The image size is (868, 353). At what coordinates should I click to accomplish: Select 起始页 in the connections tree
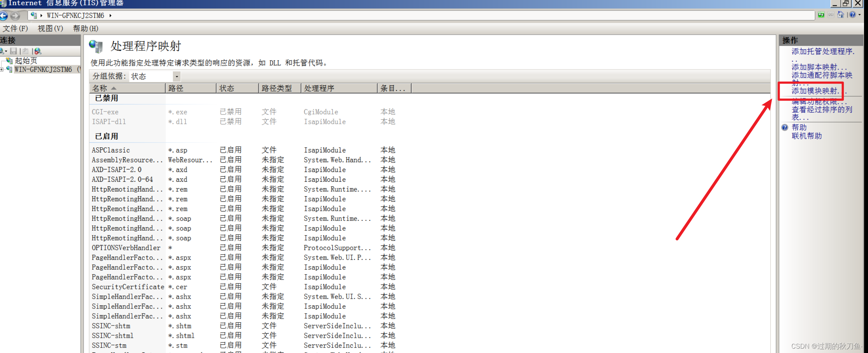(x=26, y=61)
